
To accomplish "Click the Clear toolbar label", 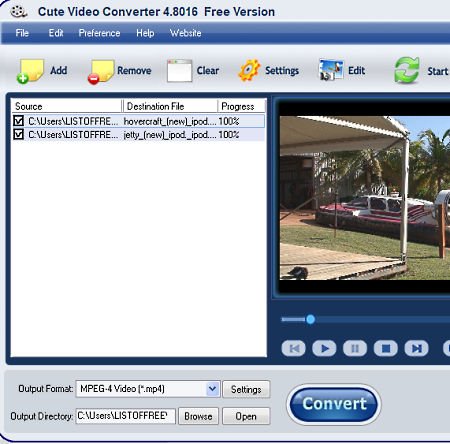I will pyautogui.click(x=208, y=71).
